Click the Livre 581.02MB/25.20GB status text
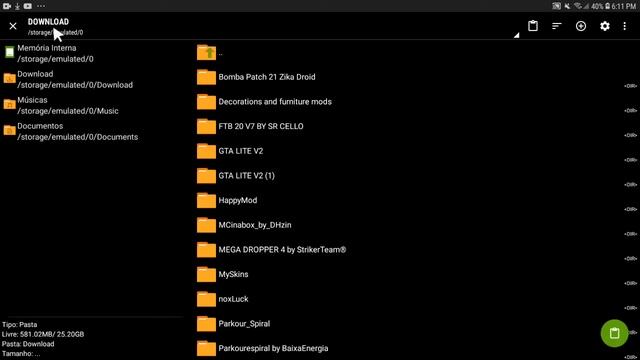 (43, 334)
